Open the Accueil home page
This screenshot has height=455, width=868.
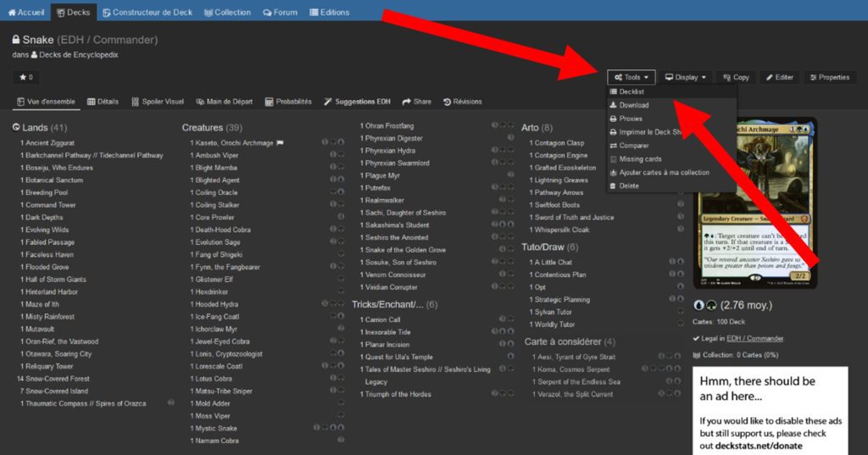point(26,12)
